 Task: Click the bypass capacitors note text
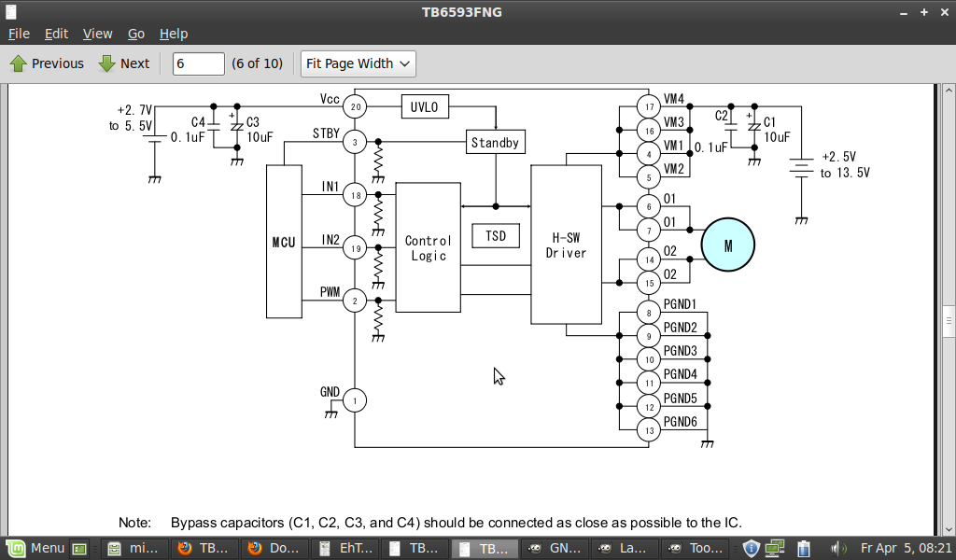(x=456, y=523)
